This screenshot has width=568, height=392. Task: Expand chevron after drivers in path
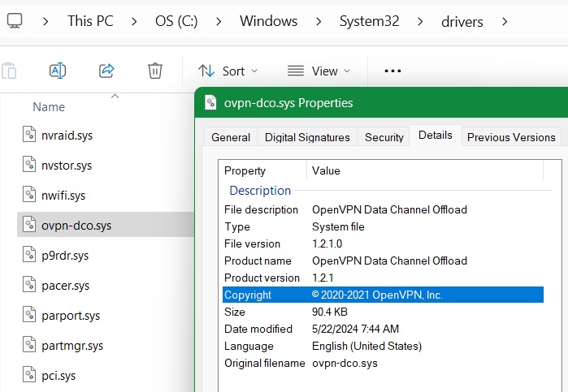[505, 21]
